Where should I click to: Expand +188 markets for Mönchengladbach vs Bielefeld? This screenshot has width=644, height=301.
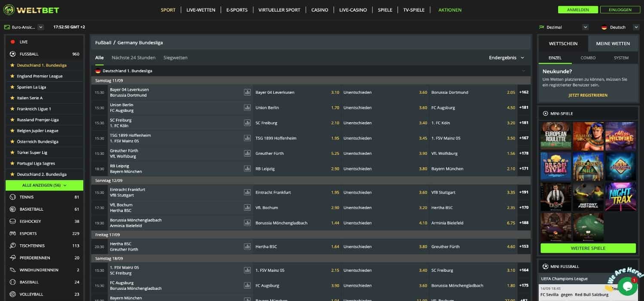tap(524, 223)
